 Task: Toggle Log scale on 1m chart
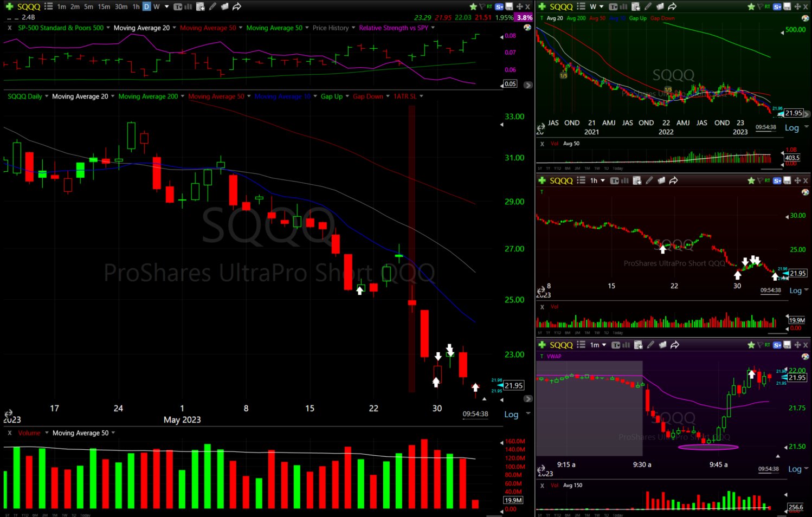(795, 469)
